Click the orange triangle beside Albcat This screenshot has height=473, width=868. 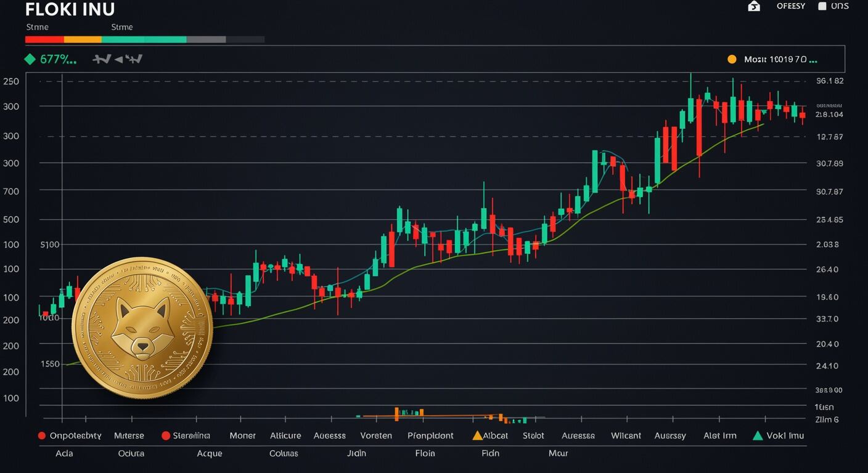(477, 435)
